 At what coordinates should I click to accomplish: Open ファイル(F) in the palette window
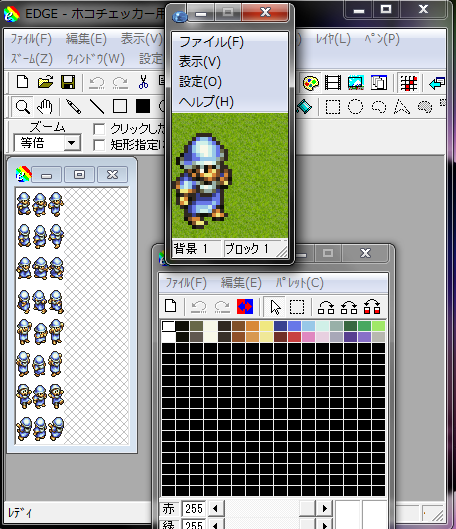(x=186, y=283)
